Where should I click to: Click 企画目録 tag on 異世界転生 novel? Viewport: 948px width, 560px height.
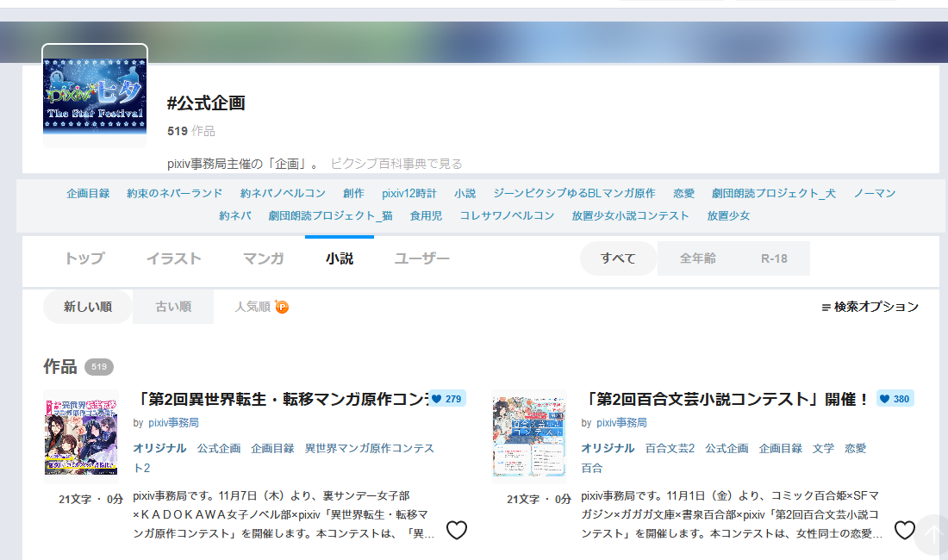(x=272, y=448)
